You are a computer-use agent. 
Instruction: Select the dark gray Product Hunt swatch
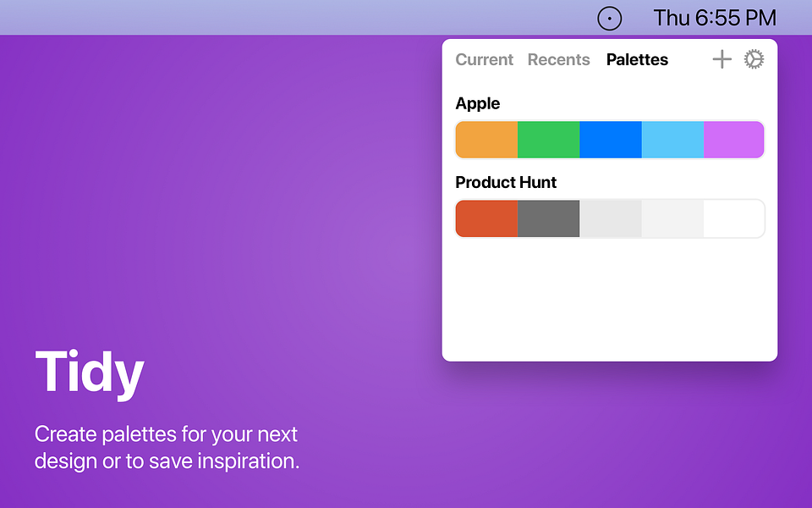548,218
